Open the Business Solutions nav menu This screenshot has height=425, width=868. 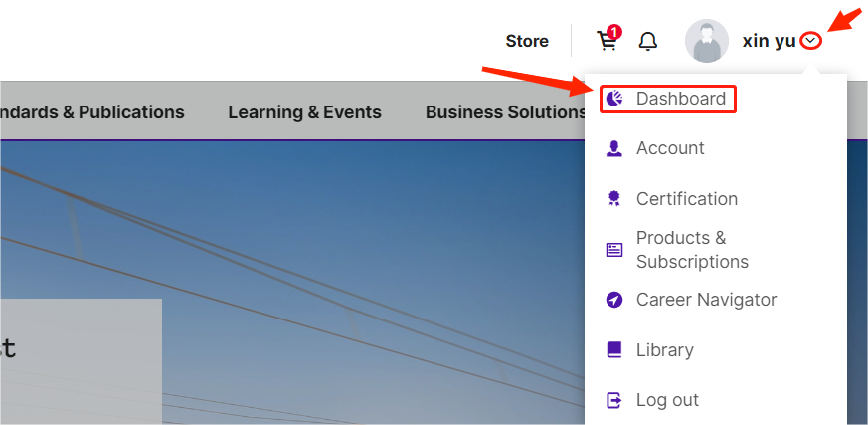tap(504, 112)
